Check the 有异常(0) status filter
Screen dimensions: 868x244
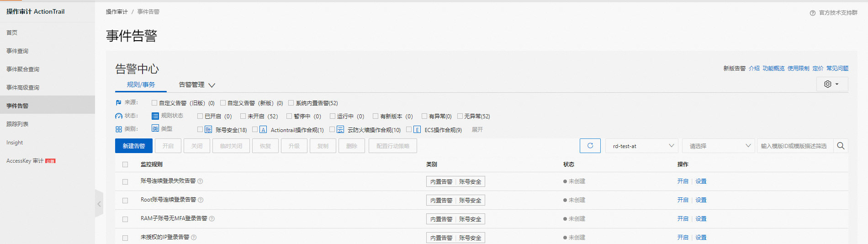(x=424, y=116)
